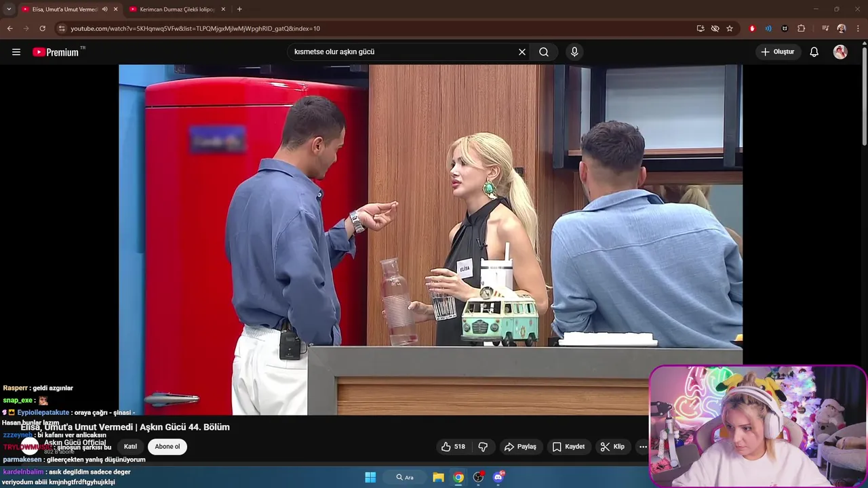Reload the current page
This screenshot has width=868, height=488.
[42, 28]
